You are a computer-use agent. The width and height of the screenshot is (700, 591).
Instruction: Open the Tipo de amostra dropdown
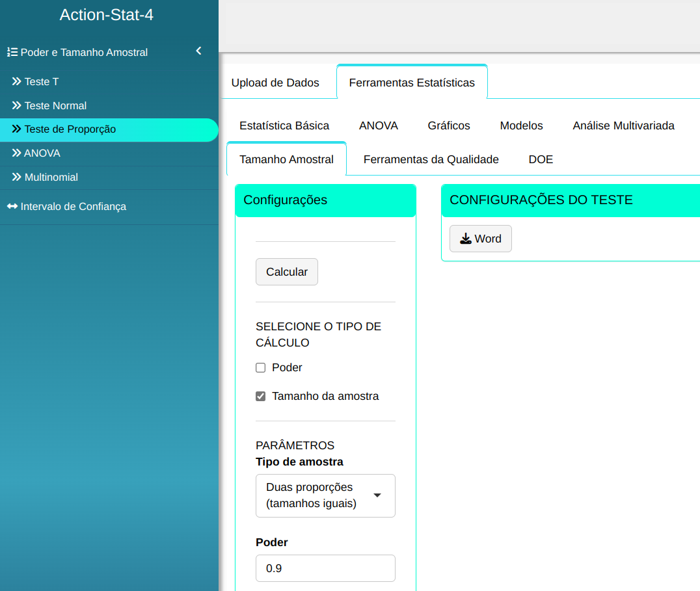pyautogui.click(x=325, y=495)
